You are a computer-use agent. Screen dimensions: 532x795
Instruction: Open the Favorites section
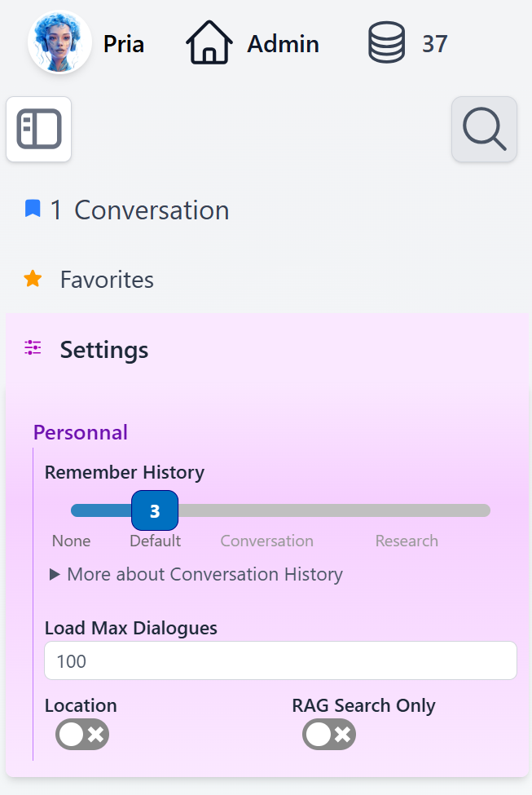[106, 279]
